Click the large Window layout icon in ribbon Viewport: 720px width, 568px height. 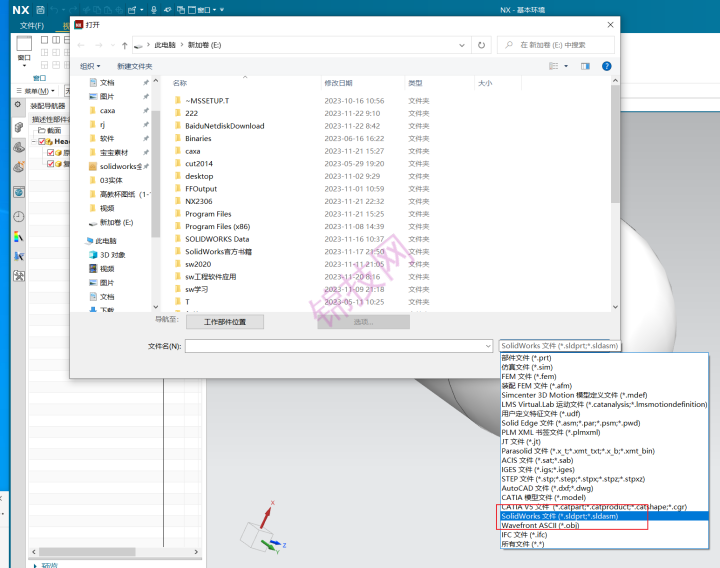click(x=24, y=44)
